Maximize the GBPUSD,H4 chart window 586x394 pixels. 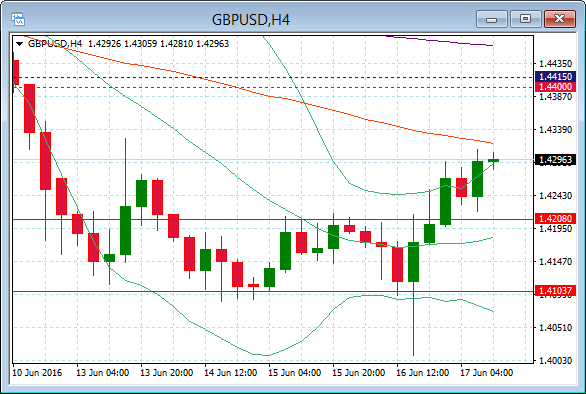525,19
